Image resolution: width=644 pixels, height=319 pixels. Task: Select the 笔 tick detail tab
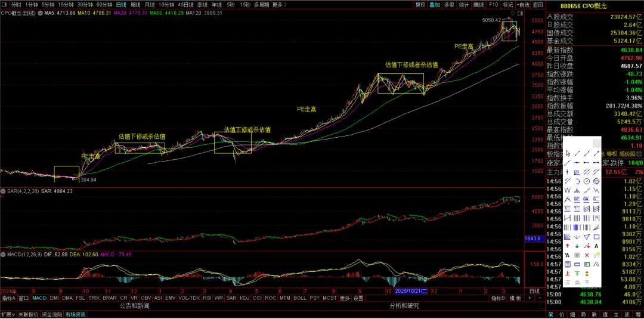point(551,315)
